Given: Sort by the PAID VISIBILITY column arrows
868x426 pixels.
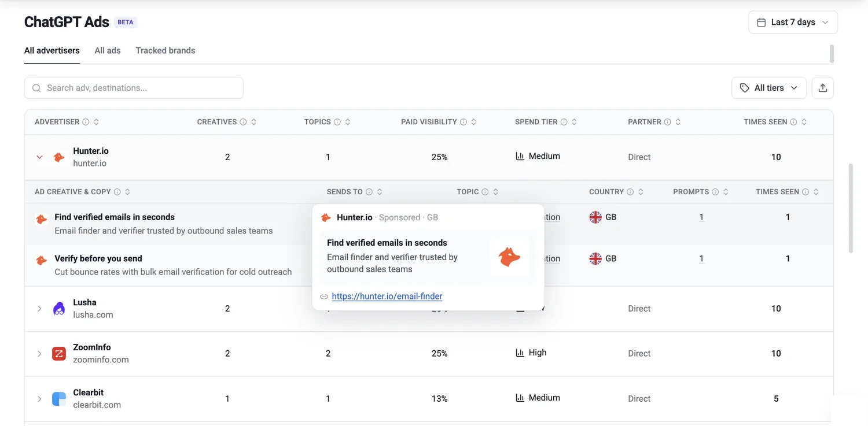Looking at the screenshot, I should click(x=473, y=122).
